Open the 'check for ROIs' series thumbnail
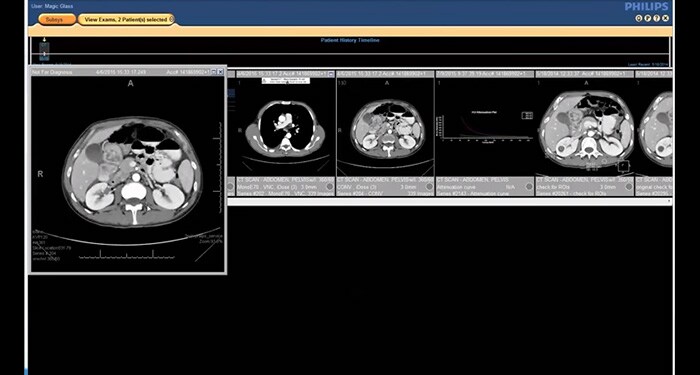Screen dimensions: 700x375 [x=585, y=127]
